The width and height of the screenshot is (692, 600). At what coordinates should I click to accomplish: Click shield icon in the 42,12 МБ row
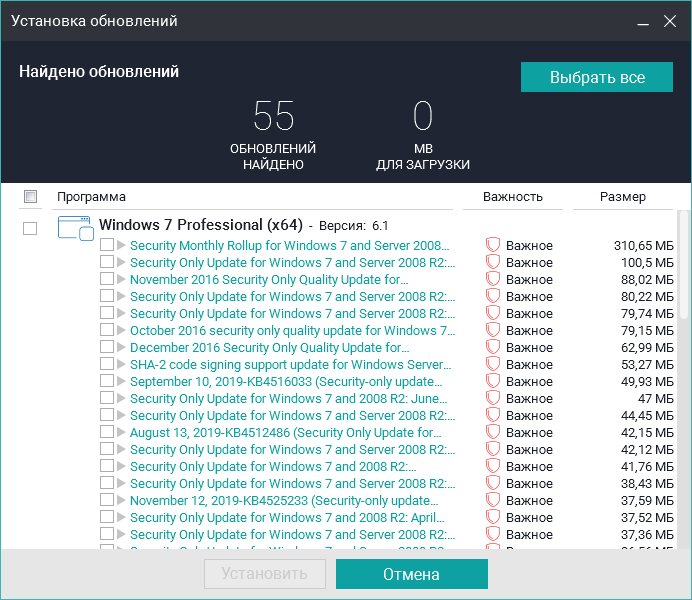[x=493, y=449]
